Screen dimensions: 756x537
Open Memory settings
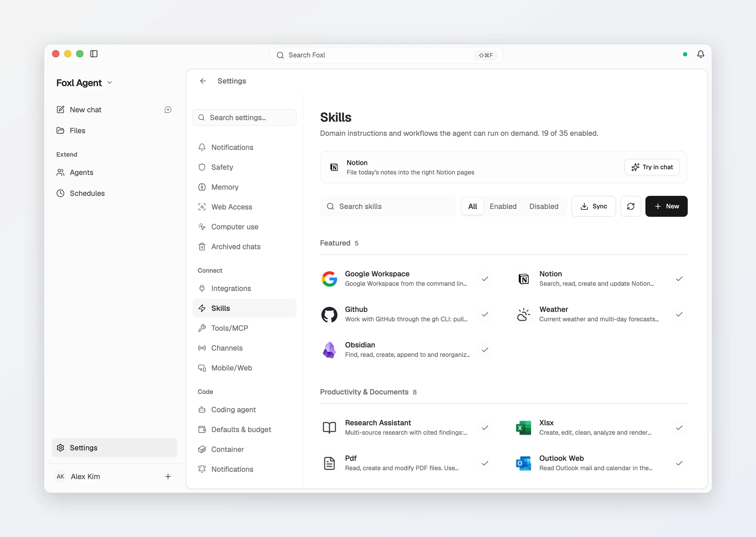coord(244,187)
